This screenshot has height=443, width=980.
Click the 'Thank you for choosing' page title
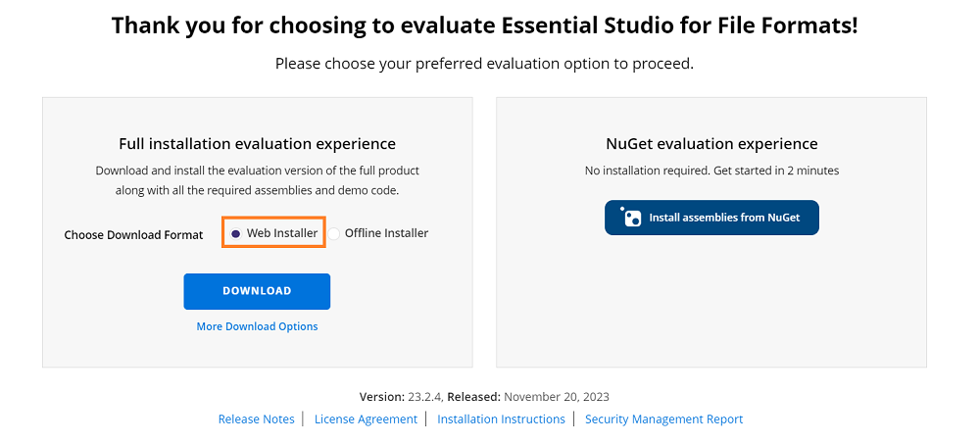[484, 26]
